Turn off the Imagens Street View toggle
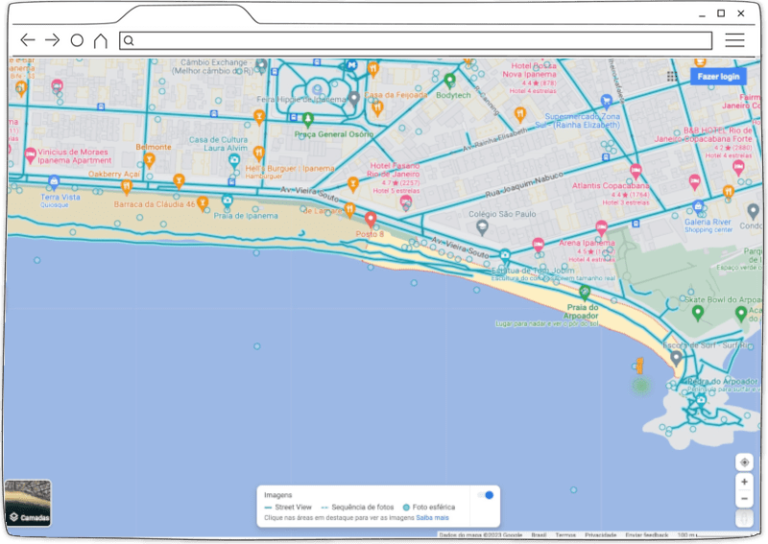 pos(486,495)
